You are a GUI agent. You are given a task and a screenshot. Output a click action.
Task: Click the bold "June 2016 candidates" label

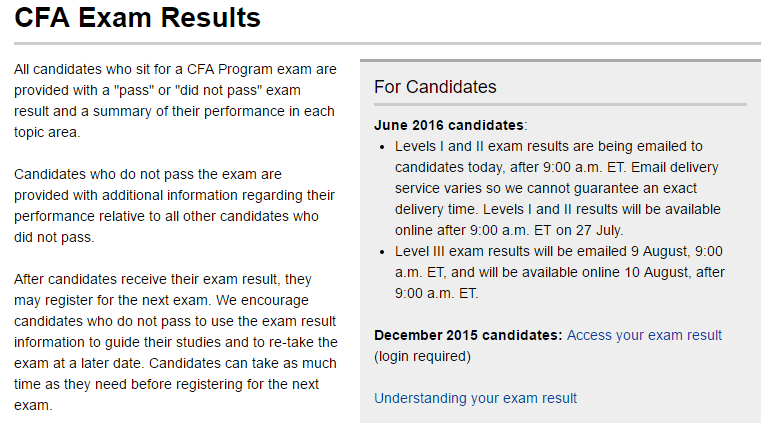click(448, 125)
